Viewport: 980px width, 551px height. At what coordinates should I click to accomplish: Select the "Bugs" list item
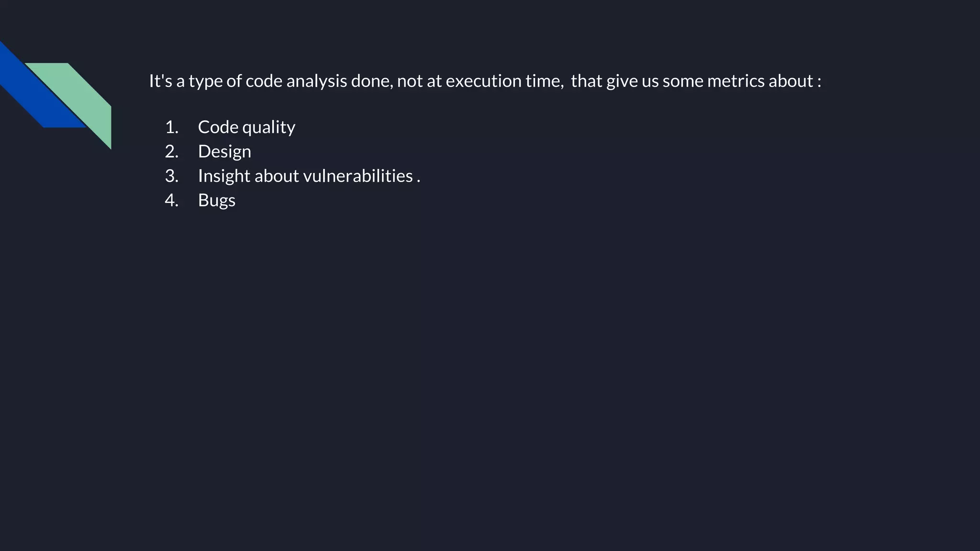click(217, 200)
